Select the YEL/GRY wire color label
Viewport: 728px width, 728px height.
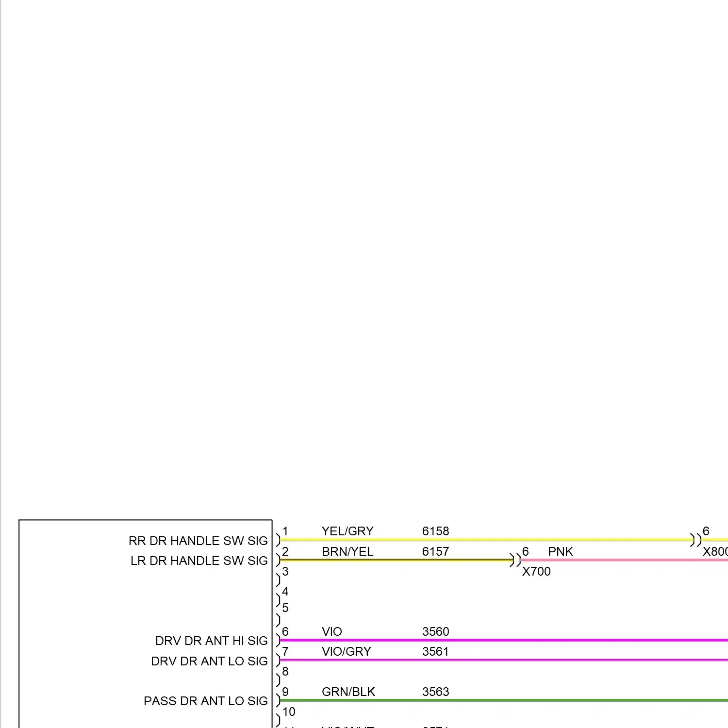coord(347,531)
